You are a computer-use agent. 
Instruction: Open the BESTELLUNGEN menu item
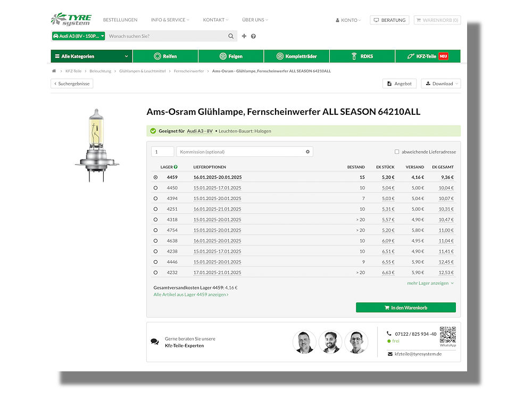[x=120, y=20]
